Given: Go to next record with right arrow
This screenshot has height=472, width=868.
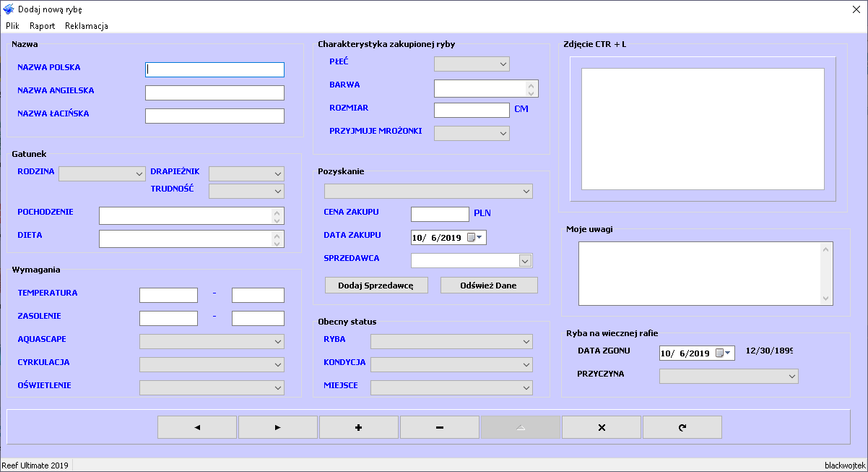Looking at the screenshot, I should (x=278, y=427).
